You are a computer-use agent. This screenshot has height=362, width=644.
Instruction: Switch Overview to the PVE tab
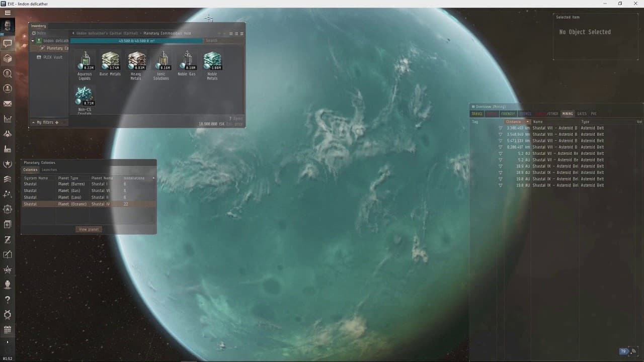tap(594, 114)
